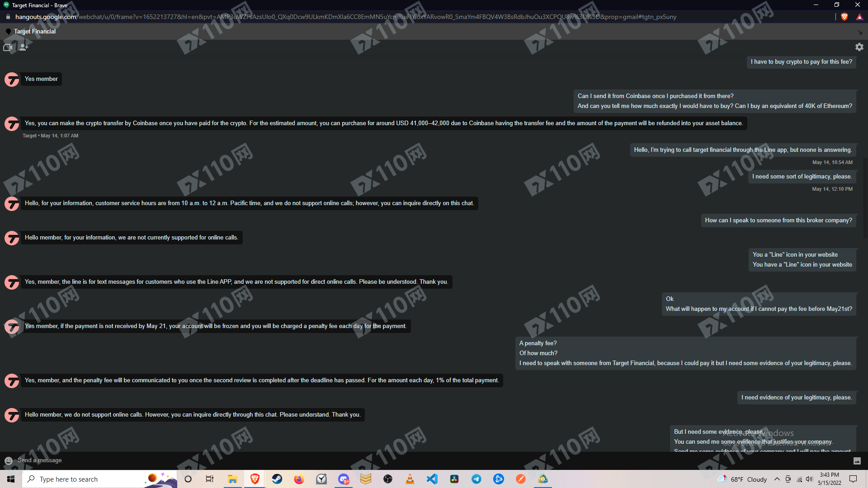The width and height of the screenshot is (868, 488).
Task: Open Cortana circle icon on taskbar
Action: pyautogui.click(x=188, y=479)
